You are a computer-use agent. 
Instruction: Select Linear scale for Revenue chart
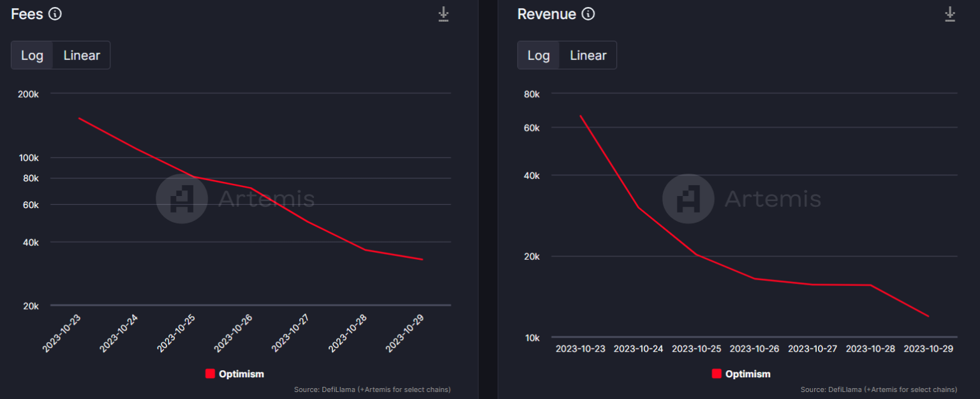click(588, 56)
